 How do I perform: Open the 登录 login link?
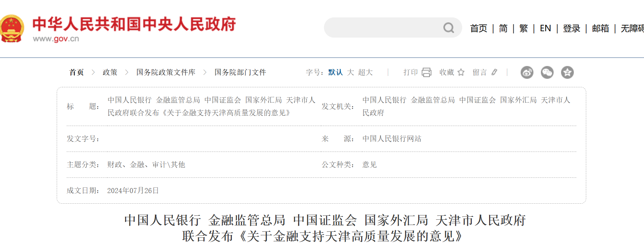(x=571, y=28)
